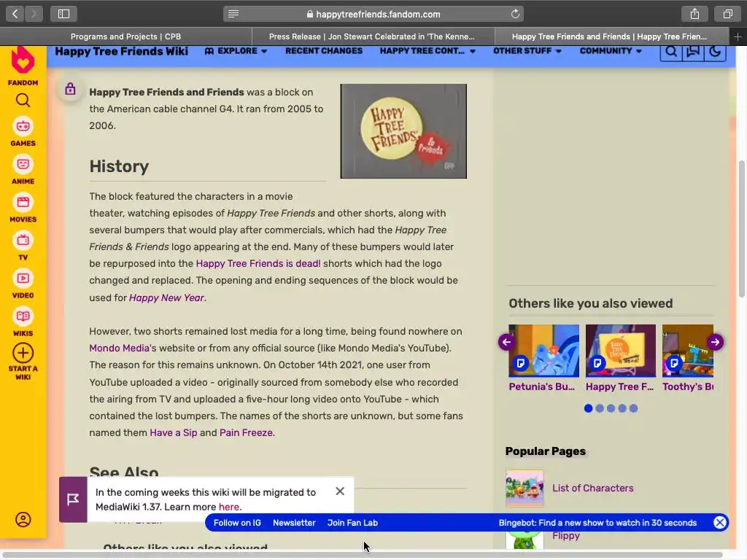747x560 pixels.
Task: Open the Pain Freeze link
Action: point(246,432)
